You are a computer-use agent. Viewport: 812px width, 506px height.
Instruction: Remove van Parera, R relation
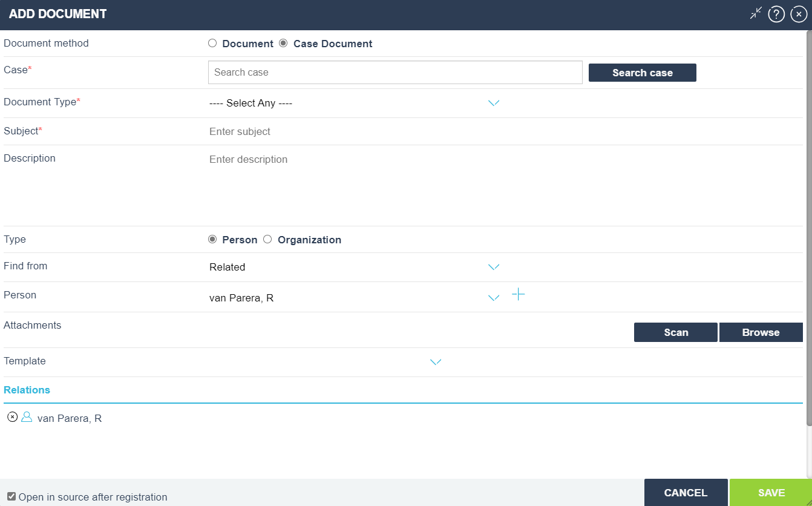pyautogui.click(x=12, y=417)
